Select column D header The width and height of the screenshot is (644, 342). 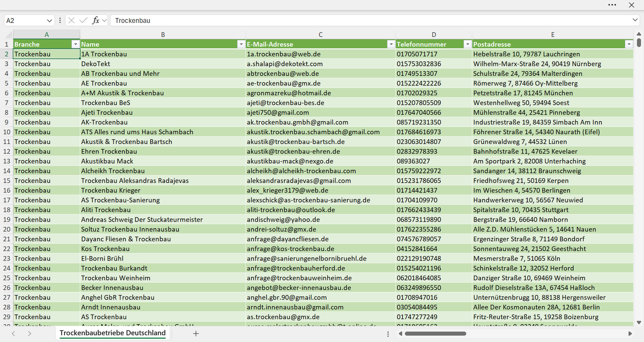[434, 34]
